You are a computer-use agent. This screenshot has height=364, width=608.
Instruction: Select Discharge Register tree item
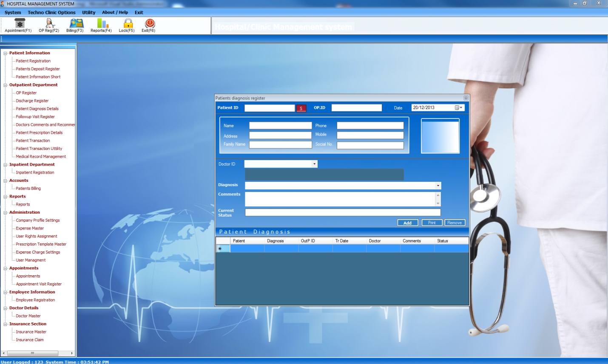pyautogui.click(x=32, y=101)
